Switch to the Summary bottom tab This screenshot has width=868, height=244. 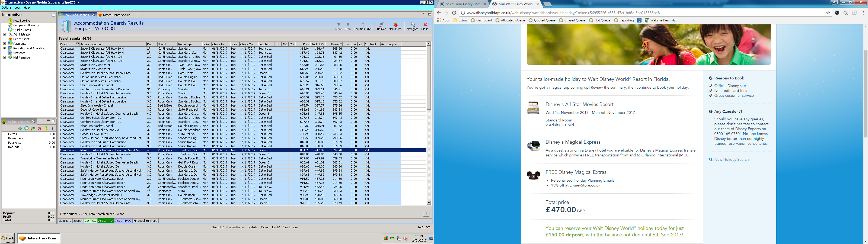point(65,221)
